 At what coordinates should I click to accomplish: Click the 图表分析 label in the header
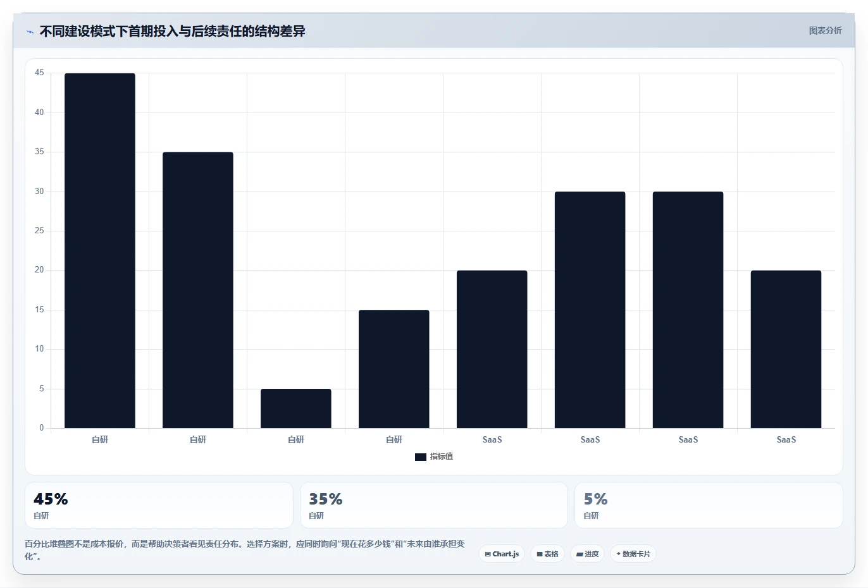click(x=825, y=30)
